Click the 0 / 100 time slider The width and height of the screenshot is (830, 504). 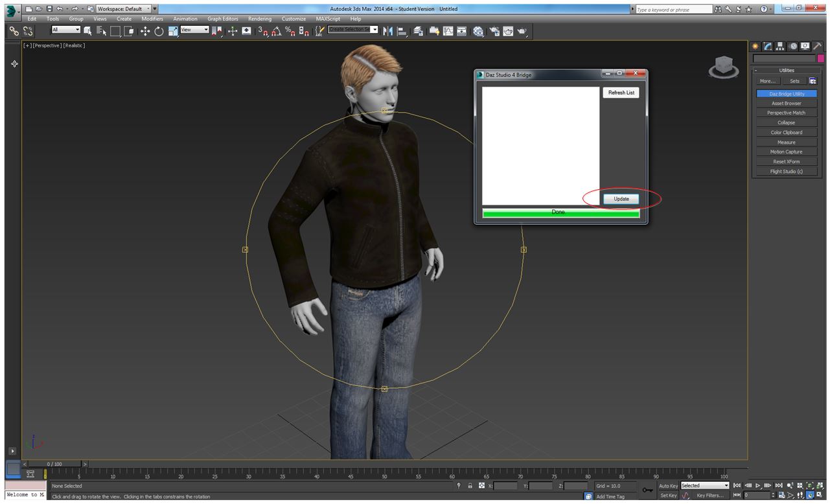point(54,464)
